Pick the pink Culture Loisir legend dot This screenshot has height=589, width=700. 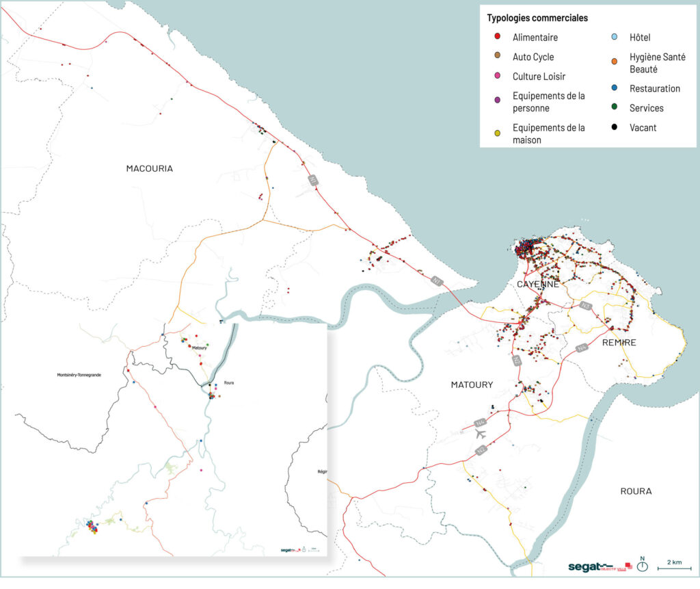pyautogui.click(x=497, y=77)
